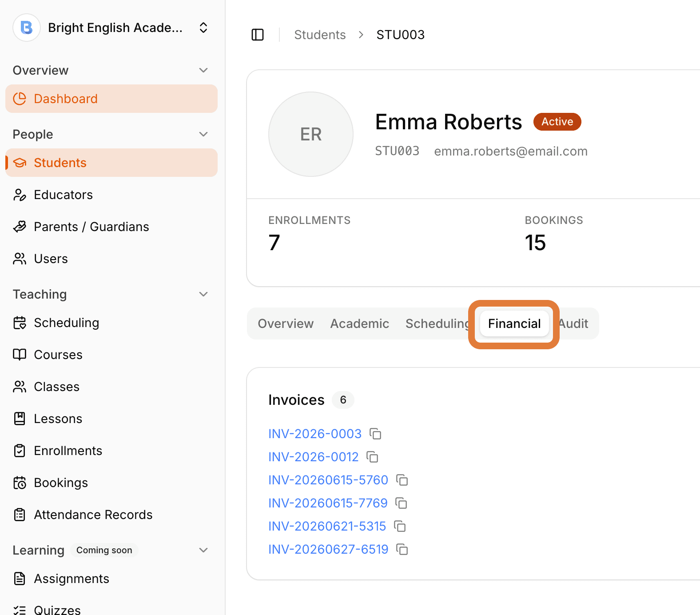Click the Scheduling calendar icon
The width and height of the screenshot is (700, 615).
coord(20,323)
